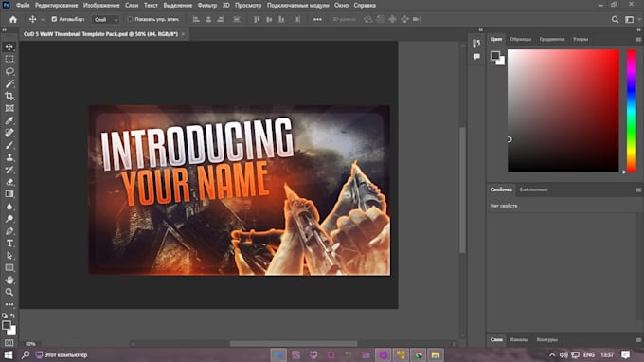Viewport: 644px width, 362px height.
Task: Open more align options three-dots button
Action: pyautogui.click(x=317, y=19)
